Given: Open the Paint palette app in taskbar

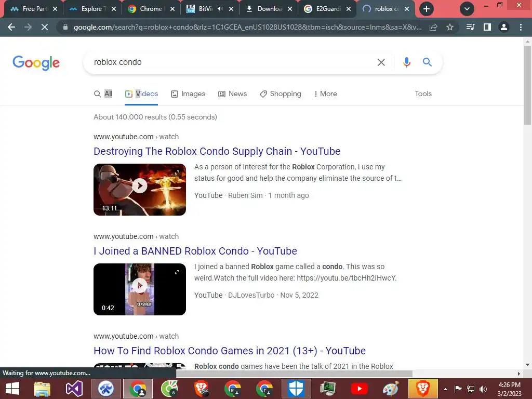Looking at the screenshot, I should pos(391,389).
